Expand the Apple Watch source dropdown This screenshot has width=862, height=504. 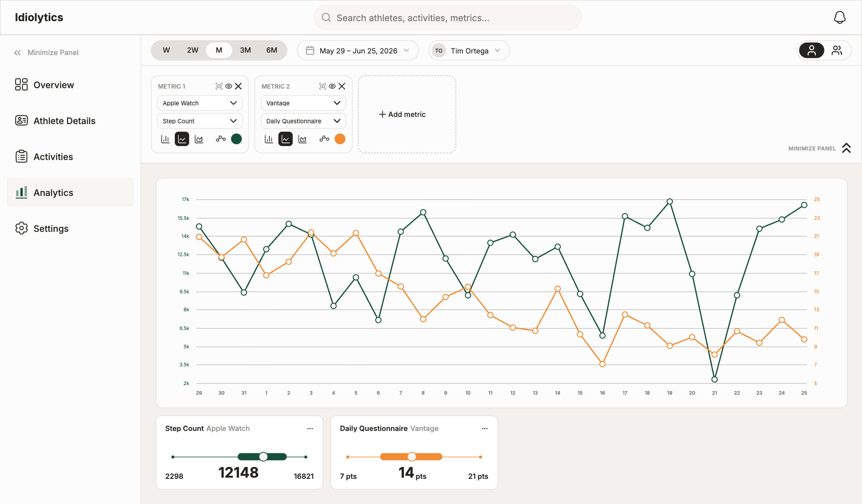(x=200, y=103)
